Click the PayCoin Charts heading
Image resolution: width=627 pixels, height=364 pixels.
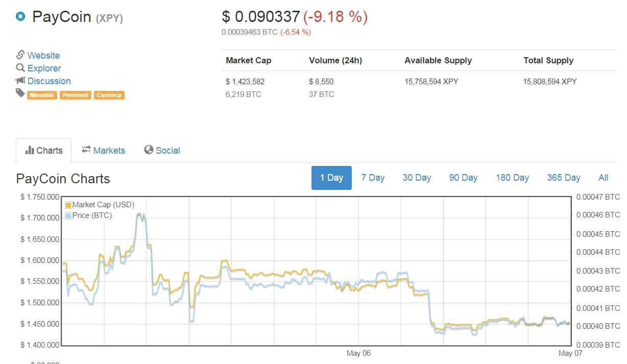coord(63,179)
